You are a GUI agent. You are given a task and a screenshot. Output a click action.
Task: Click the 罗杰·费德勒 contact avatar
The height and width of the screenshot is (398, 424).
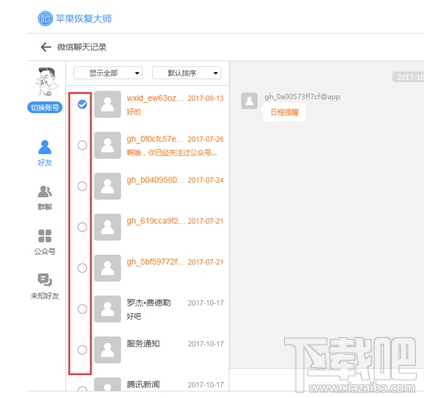[107, 309]
